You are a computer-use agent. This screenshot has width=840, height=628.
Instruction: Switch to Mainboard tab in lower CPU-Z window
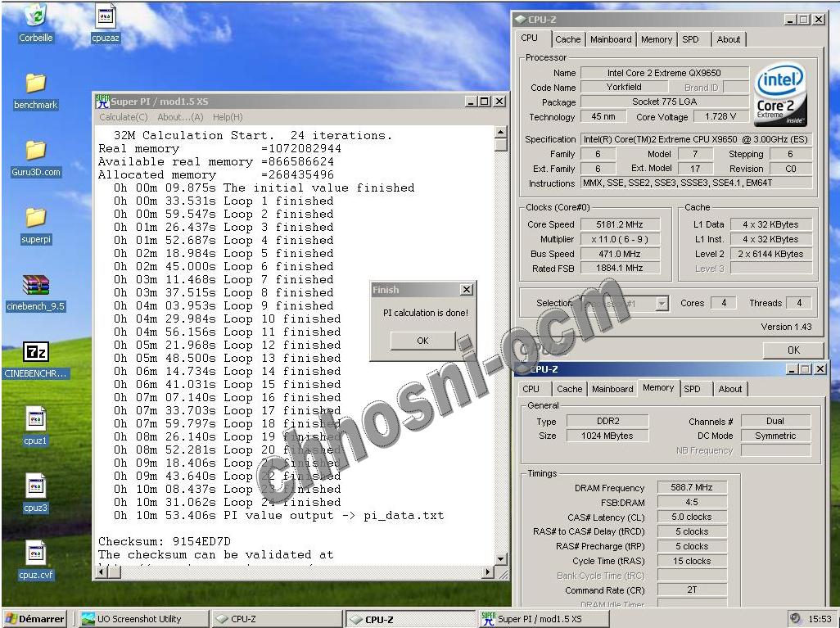click(x=612, y=388)
